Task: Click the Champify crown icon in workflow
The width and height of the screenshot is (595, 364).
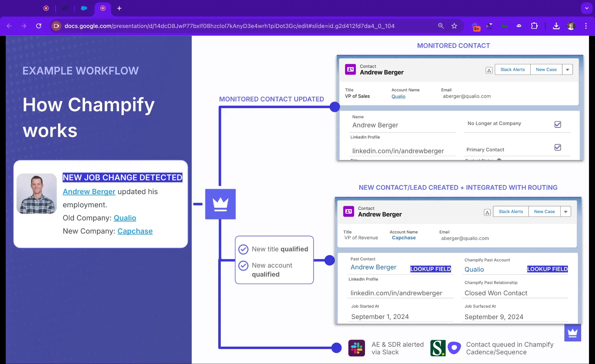Action: (x=220, y=204)
